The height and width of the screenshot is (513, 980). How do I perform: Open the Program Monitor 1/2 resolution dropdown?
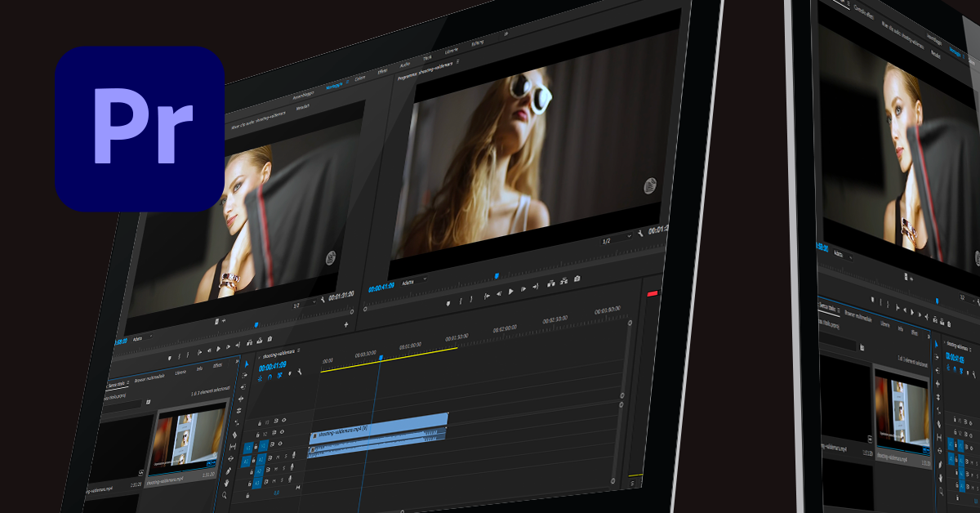(617, 239)
